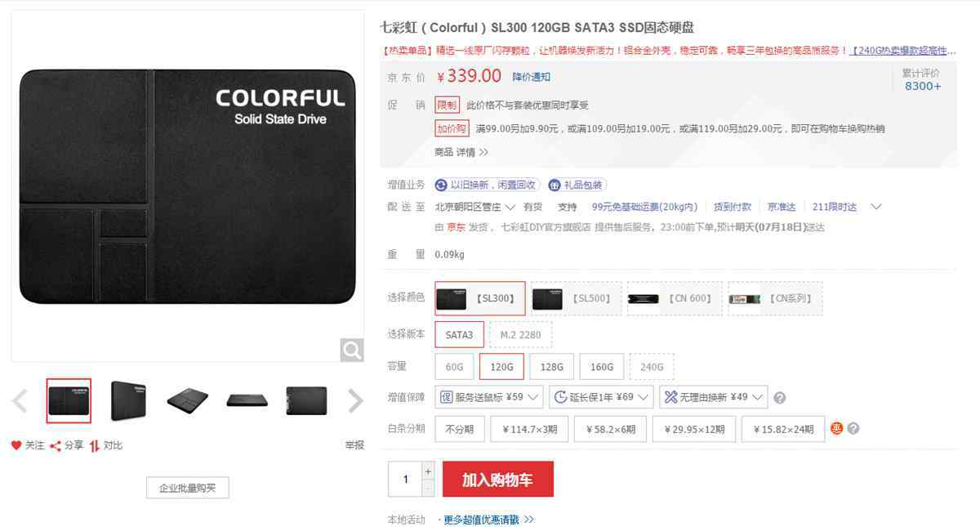Select the 以旧换新,闲置回收 service tag
The height and width of the screenshot is (527, 980).
[487, 185]
